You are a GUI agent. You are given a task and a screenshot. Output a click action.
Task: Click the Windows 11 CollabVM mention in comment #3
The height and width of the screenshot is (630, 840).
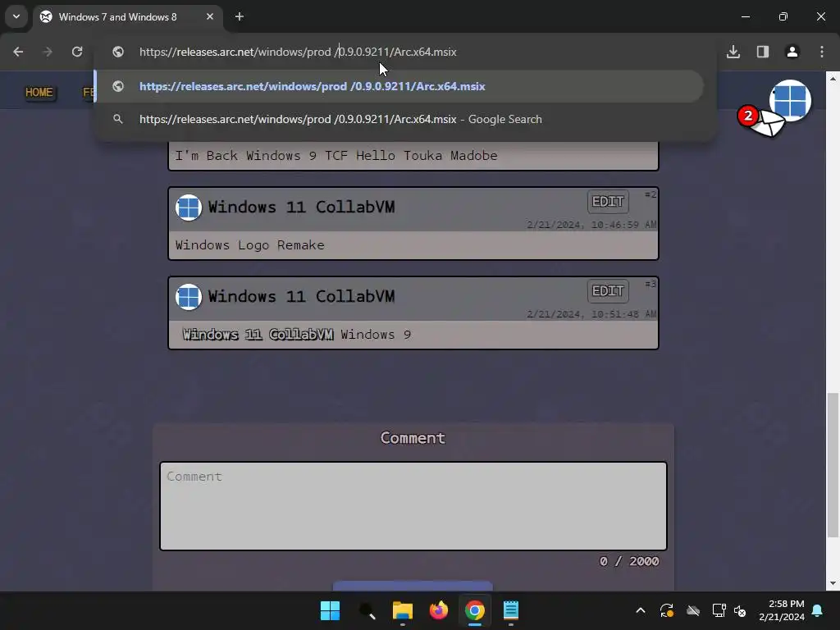pyautogui.click(x=258, y=335)
